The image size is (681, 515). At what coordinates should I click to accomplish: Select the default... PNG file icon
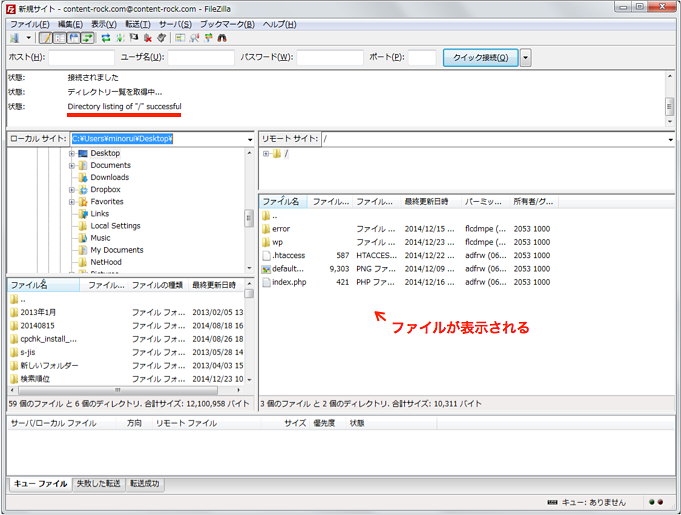point(266,269)
